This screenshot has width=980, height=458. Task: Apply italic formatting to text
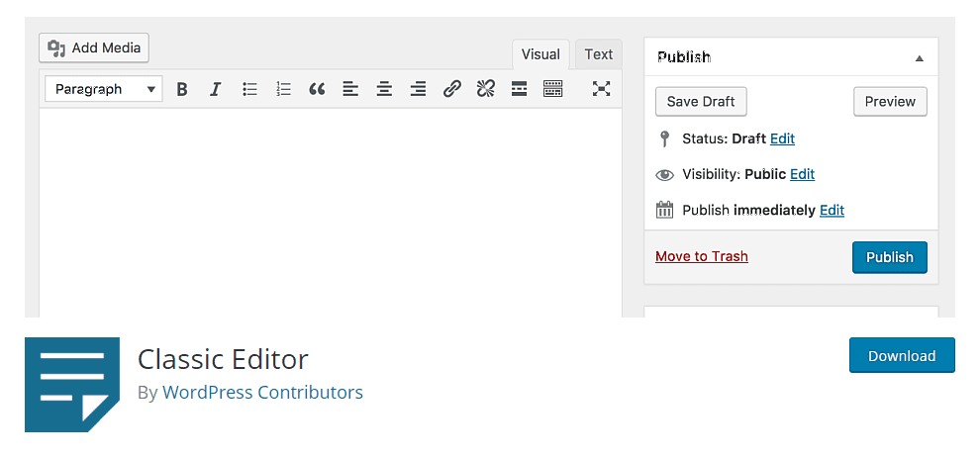(215, 89)
